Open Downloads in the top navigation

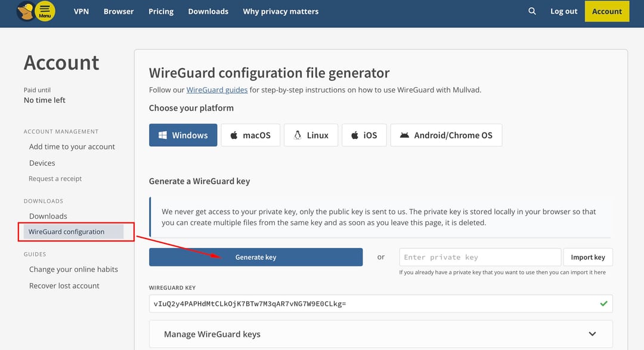coord(208,11)
